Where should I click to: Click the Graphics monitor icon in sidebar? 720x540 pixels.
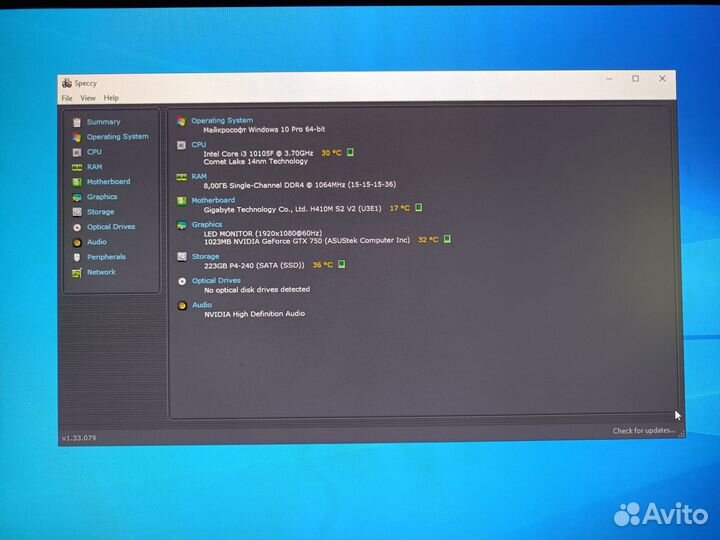pos(77,197)
